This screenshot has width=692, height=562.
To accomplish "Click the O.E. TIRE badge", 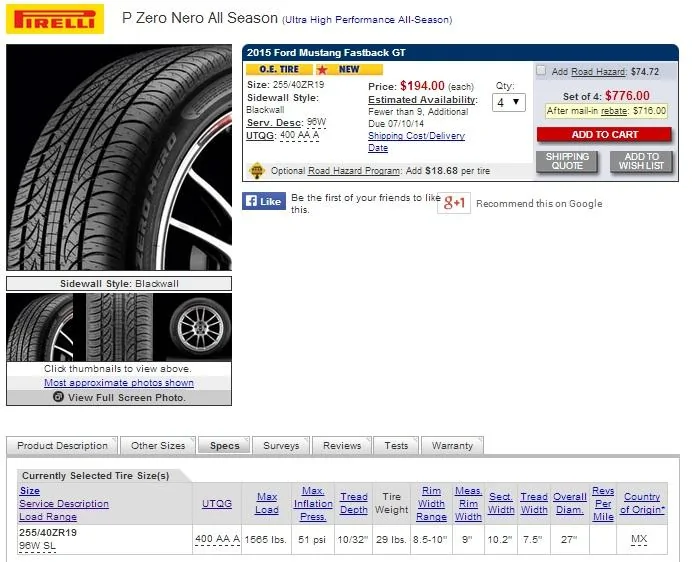I will click(x=279, y=69).
